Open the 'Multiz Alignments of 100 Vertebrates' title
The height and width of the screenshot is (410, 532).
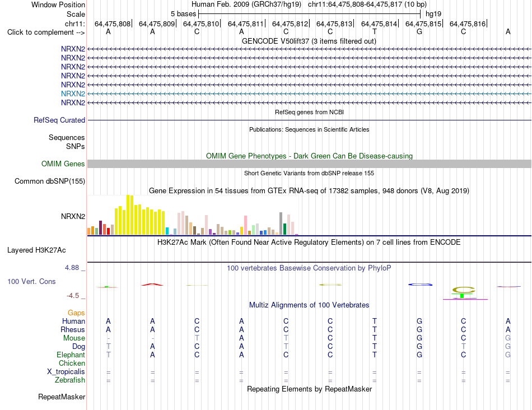[309, 305]
